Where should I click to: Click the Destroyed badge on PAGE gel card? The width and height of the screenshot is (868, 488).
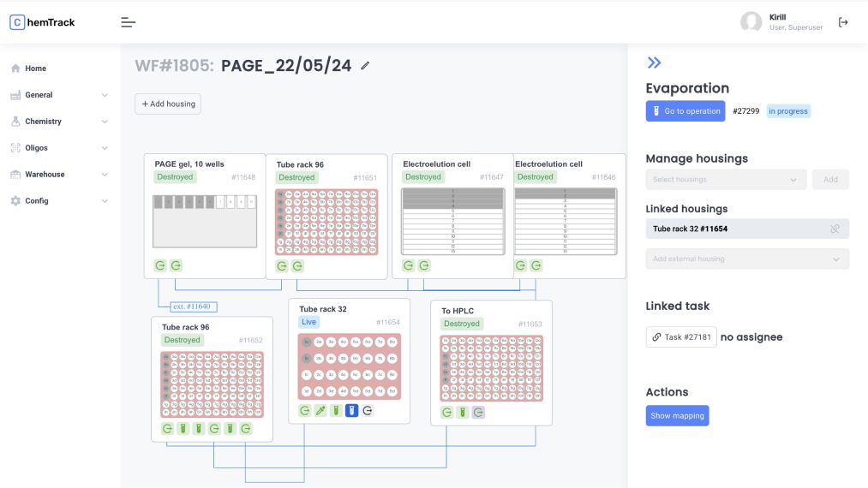(x=175, y=177)
